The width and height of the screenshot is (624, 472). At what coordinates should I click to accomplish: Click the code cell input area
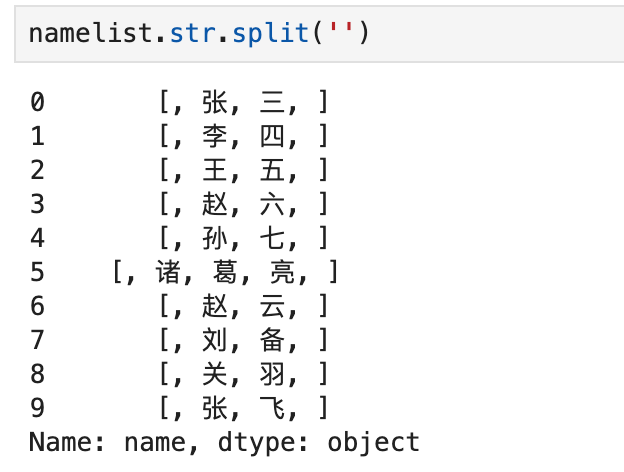pyautogui.click(x=319, y=34)
